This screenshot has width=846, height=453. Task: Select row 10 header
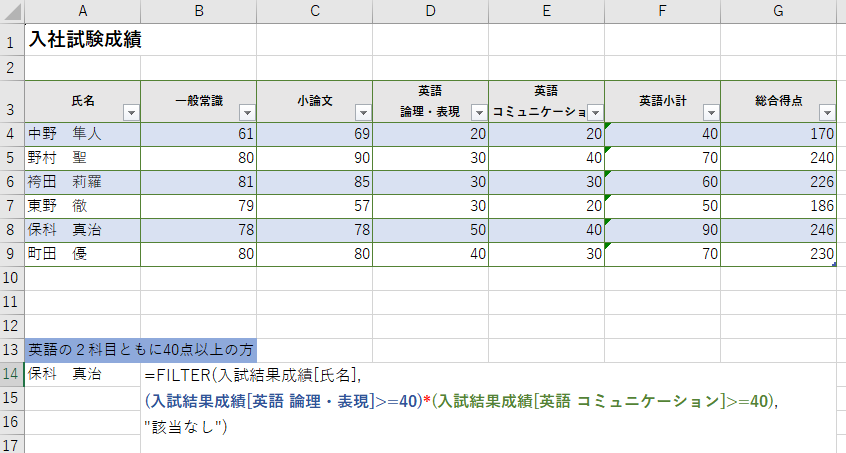[x=12, y=278]
